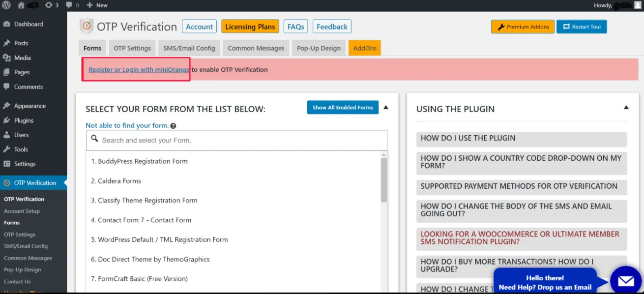Open OTP Settings in the sidebar submenu
The height and width of the screenshot is (294, 644).
click(x=20, y=235)
